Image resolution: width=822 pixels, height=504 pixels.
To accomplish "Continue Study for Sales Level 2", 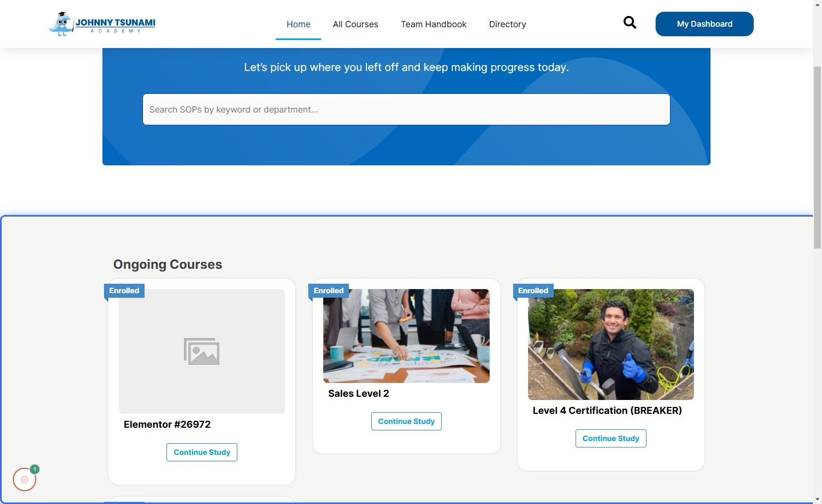I will [406, 421].
